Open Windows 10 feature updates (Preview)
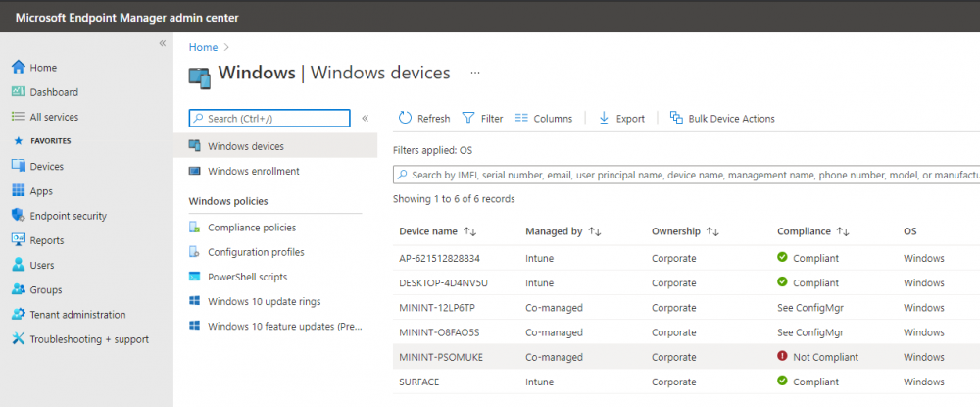 (x=275, y=327)
